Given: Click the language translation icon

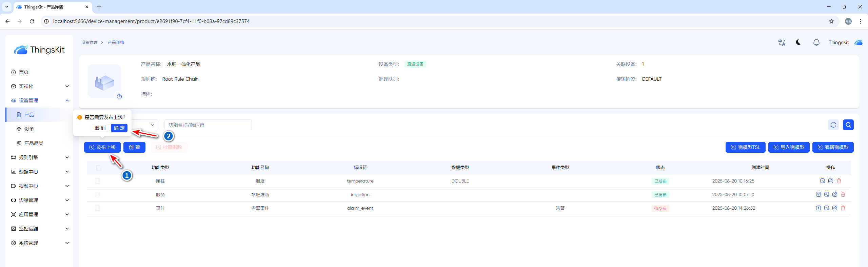Looking at the screenshot, I should [x=782, y=42].
